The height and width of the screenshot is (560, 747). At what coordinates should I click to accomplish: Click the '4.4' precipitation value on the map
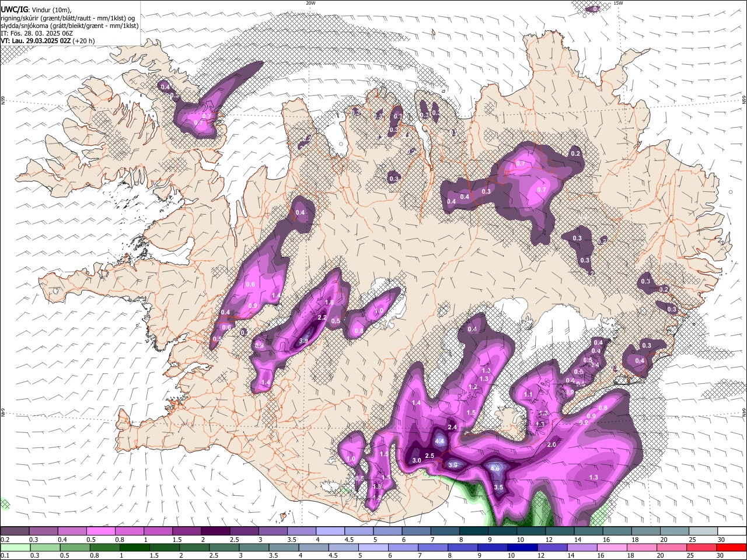(440, 442)
